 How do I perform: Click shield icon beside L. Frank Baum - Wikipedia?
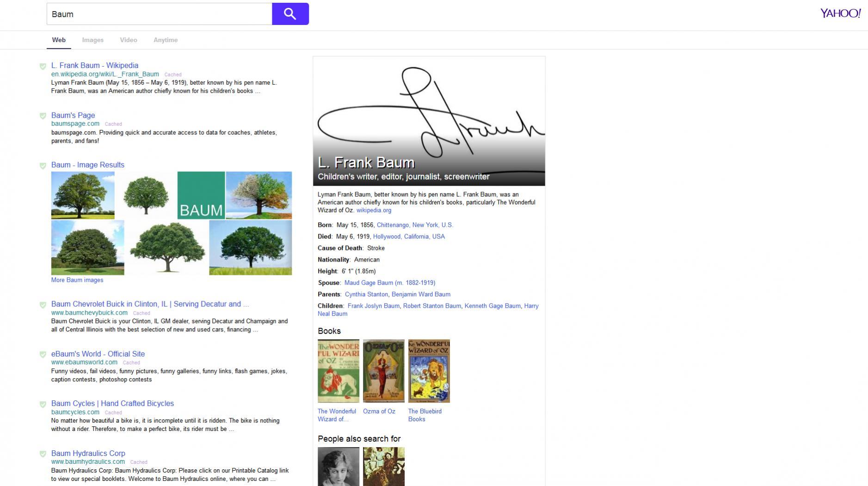pos(43,66)
